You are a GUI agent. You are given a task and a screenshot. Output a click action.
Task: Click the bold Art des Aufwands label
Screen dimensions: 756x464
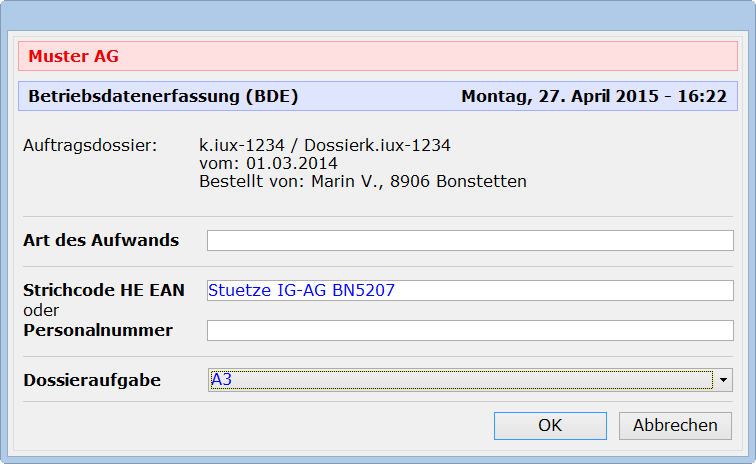click(101, 240)
